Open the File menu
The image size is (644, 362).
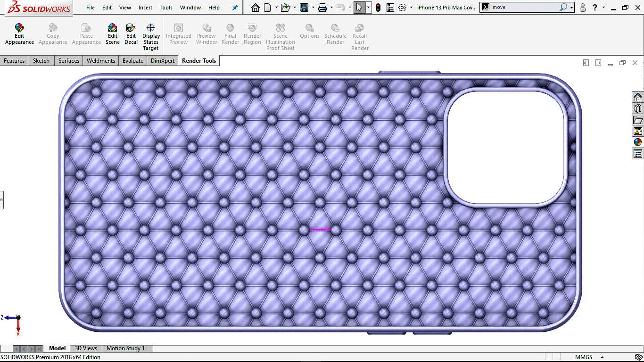(91, 8)
